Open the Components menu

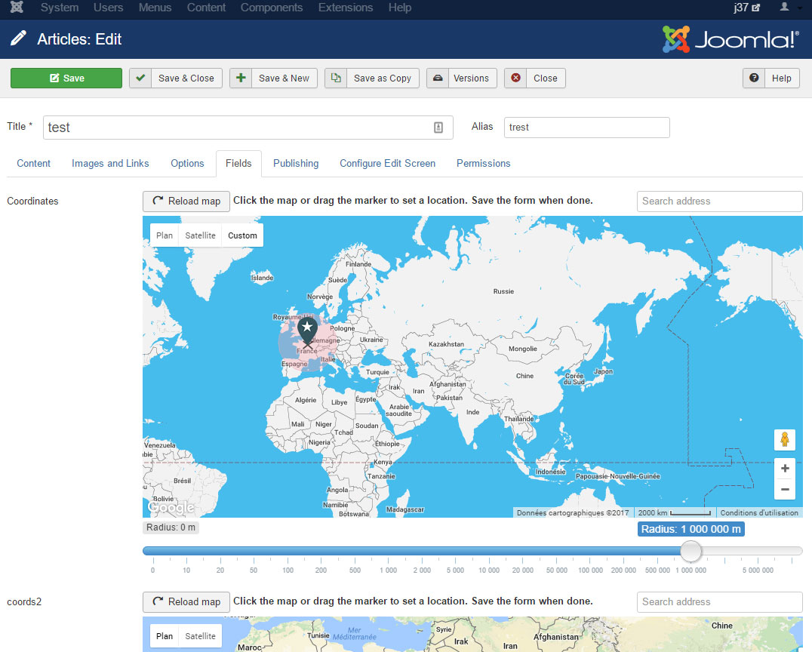tap(272, 8)
